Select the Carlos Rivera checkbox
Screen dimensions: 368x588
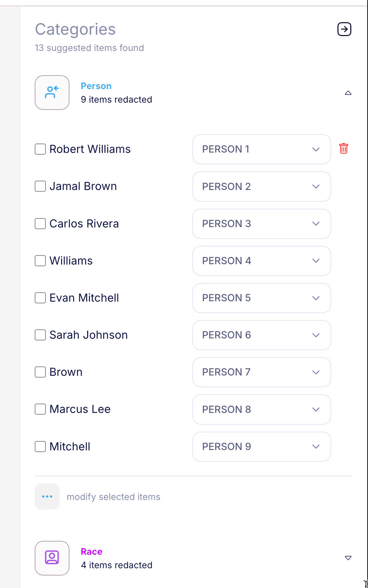click(x=40, y=224)
